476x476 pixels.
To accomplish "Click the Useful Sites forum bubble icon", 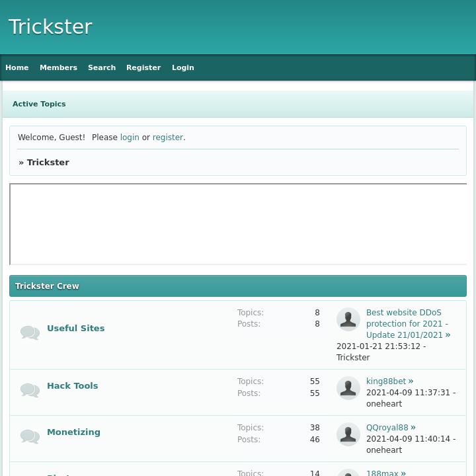I will pyautogui.click(x=30, y=333).
